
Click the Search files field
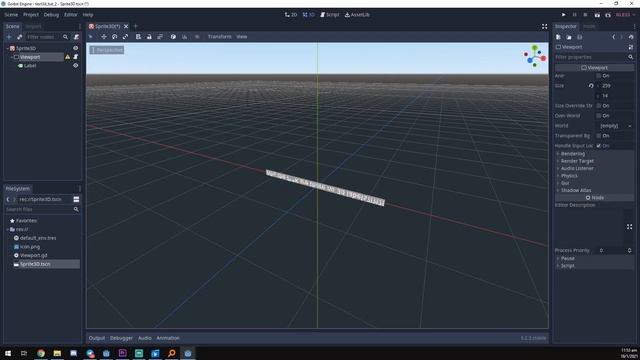42,209
